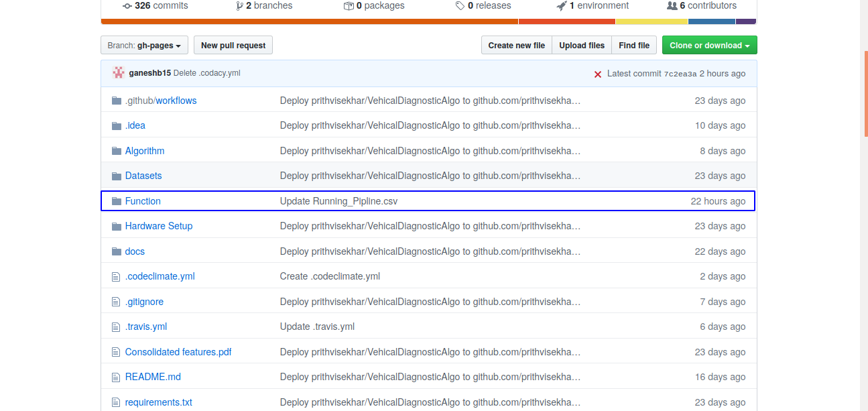Click the file icon beside Consolidated features.pdf
The image size is (868, 411).
116,352
